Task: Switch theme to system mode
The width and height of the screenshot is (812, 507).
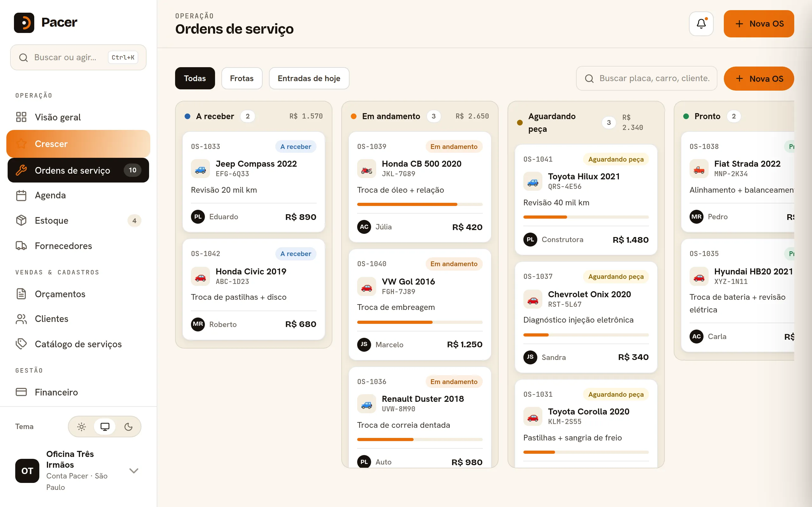Action: 105,427
